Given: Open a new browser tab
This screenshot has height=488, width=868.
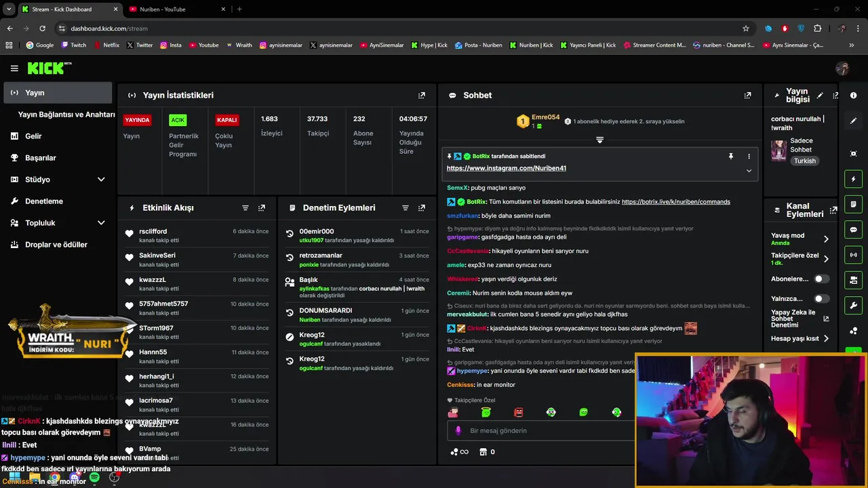Looking at the screenshot, I should (239, 9).
